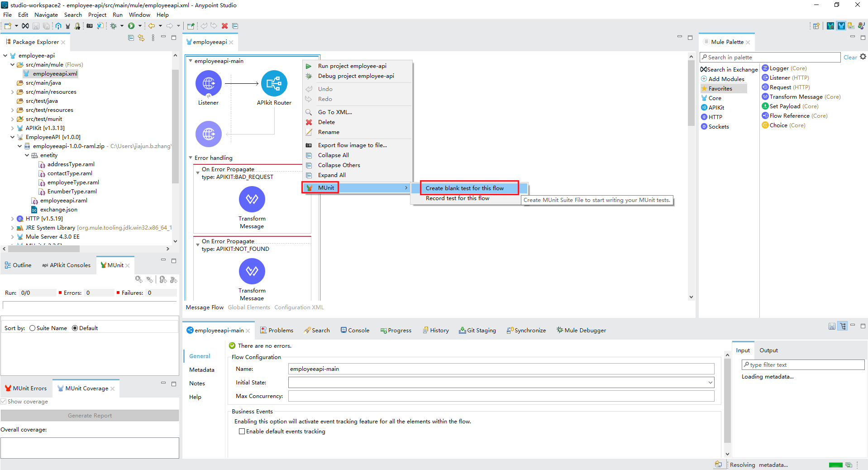Select the Suite Name radio button
The height and width of the screenshot is (470, 868).
tap(32, 328)
